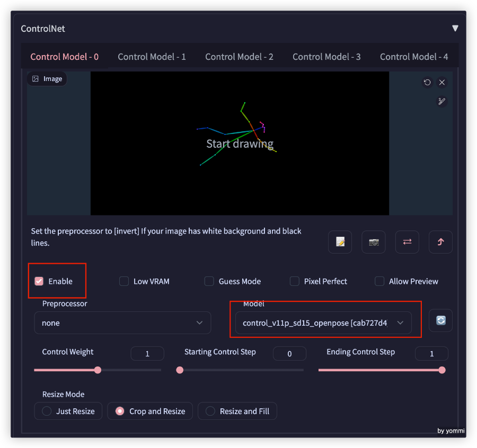Refresh the model list with the refresh icon
Screen dimensions: 477x448
pyautogui.click(x=441, y=320)
